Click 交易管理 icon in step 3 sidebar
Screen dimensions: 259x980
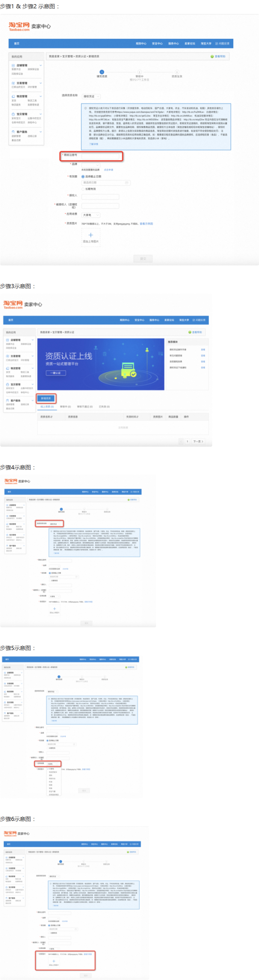[x=7, y=356]
